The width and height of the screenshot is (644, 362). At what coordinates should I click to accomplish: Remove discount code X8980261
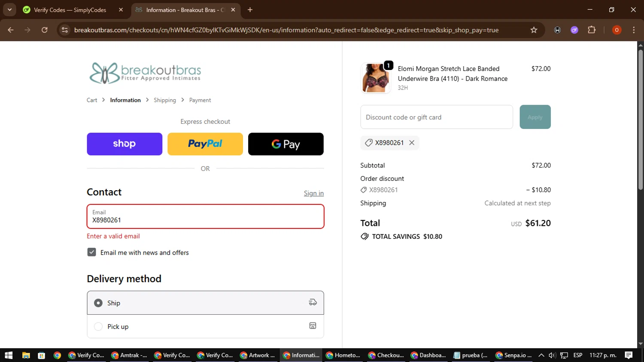412,143
